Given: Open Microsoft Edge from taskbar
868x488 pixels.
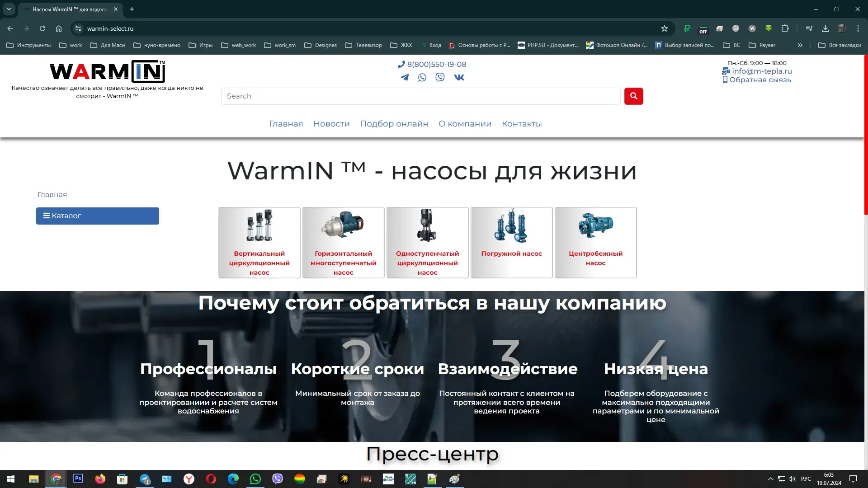Looking at the screenshot, I should coord(233,479).
